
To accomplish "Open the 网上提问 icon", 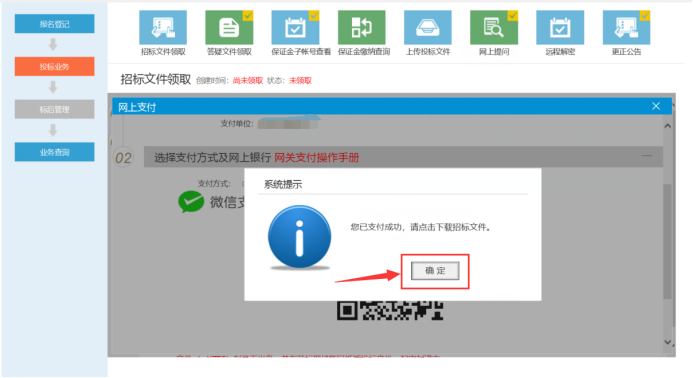I will click(494, 27).
